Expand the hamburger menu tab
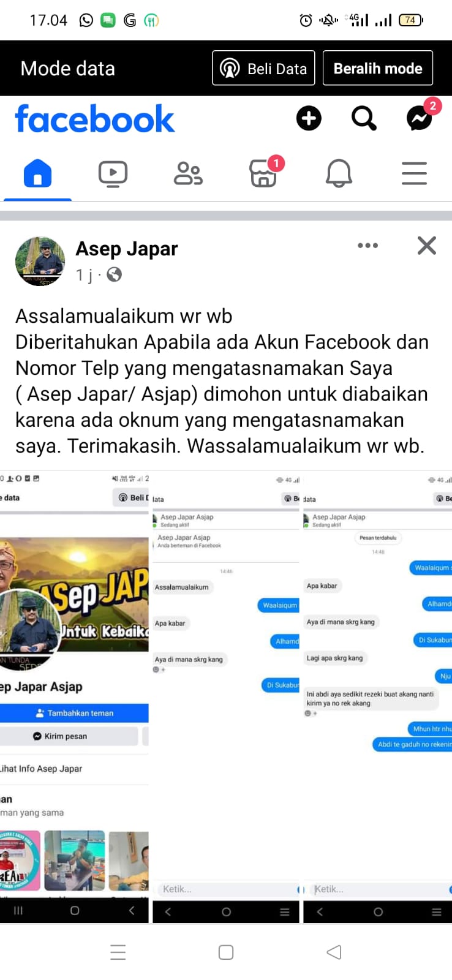Image resolution: width=452 pixels, height=980 pixels. tap(414, 173)
